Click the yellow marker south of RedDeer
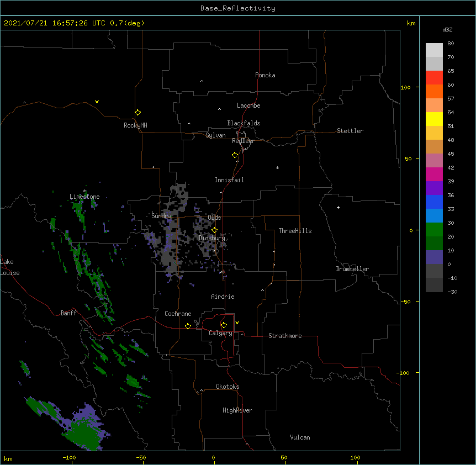Viewport: 476px width, 465px height. pos(235,155)
